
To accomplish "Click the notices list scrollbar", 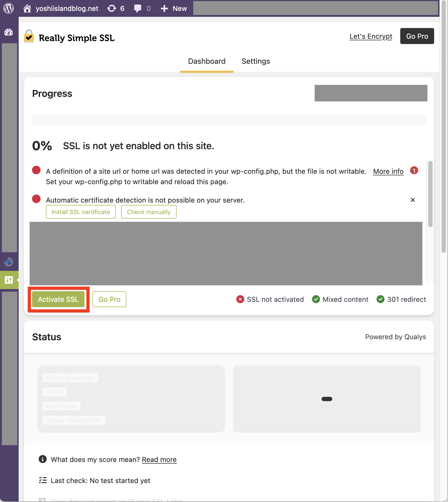I will coord(430,194).
